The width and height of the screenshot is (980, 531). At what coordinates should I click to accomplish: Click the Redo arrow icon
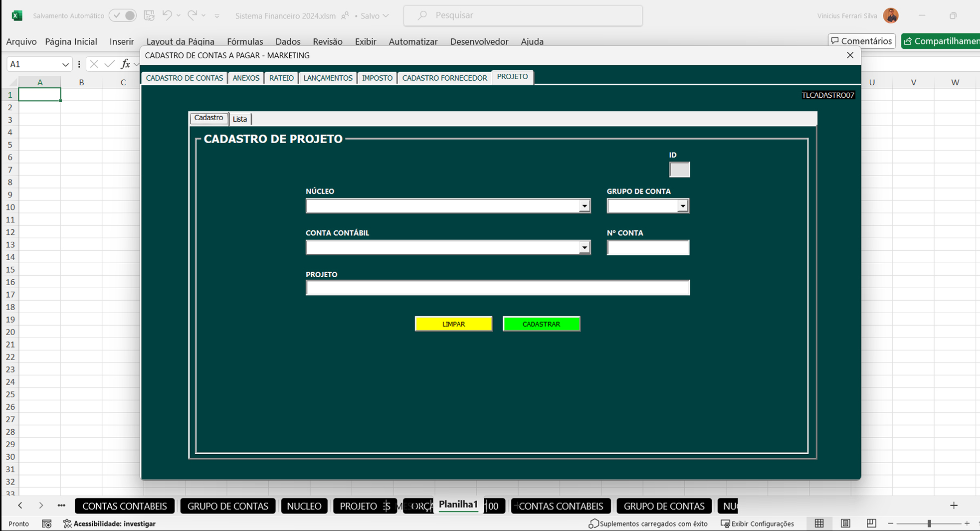point(192,15)
